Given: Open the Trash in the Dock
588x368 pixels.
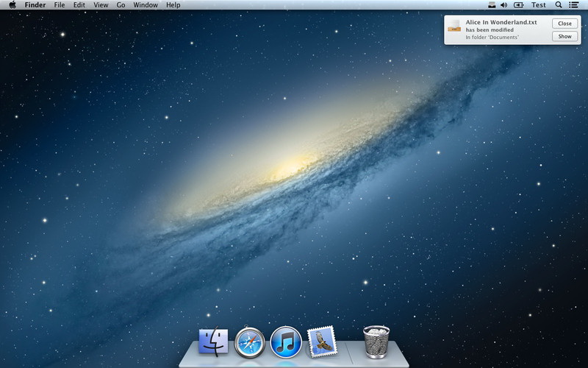Looking at the screenshot, I should (x=376, y=342).
